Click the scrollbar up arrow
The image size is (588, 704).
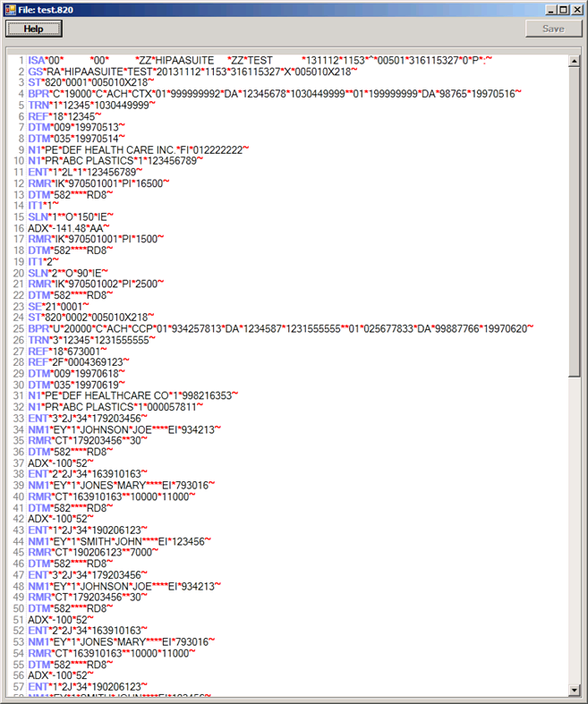coord(574,62)
